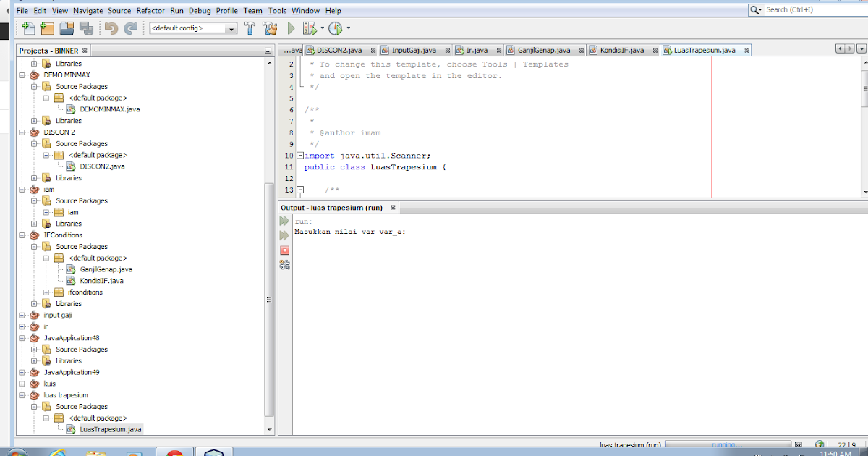
Task: Open the Debug Project dropdown arrow
Action: (x=322, y=28)
